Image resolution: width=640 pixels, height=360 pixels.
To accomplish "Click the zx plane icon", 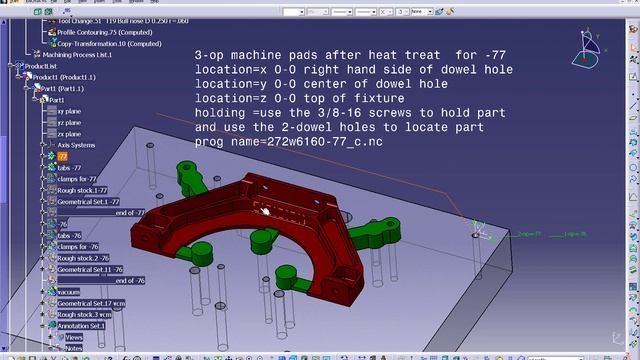I will [52, 134].
